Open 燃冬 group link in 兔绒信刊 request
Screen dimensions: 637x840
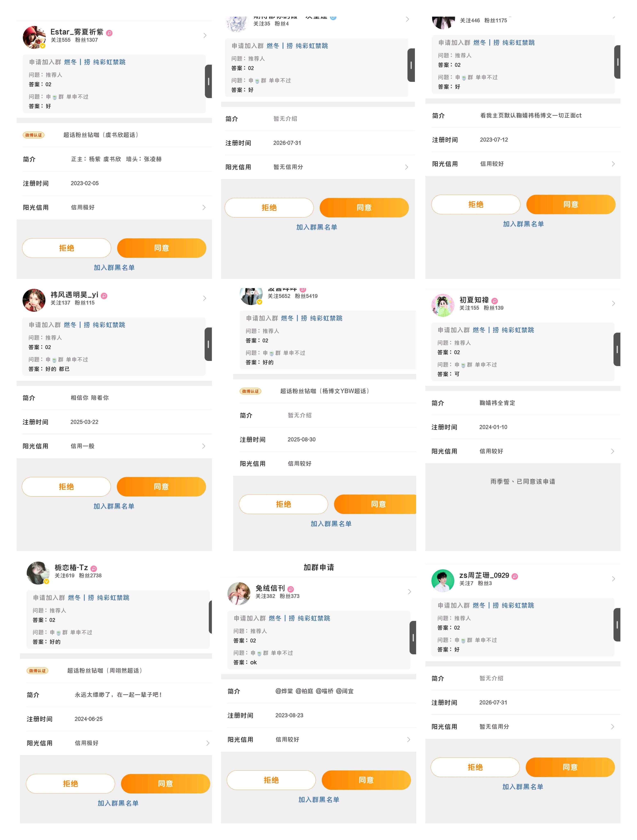(275, 618)
